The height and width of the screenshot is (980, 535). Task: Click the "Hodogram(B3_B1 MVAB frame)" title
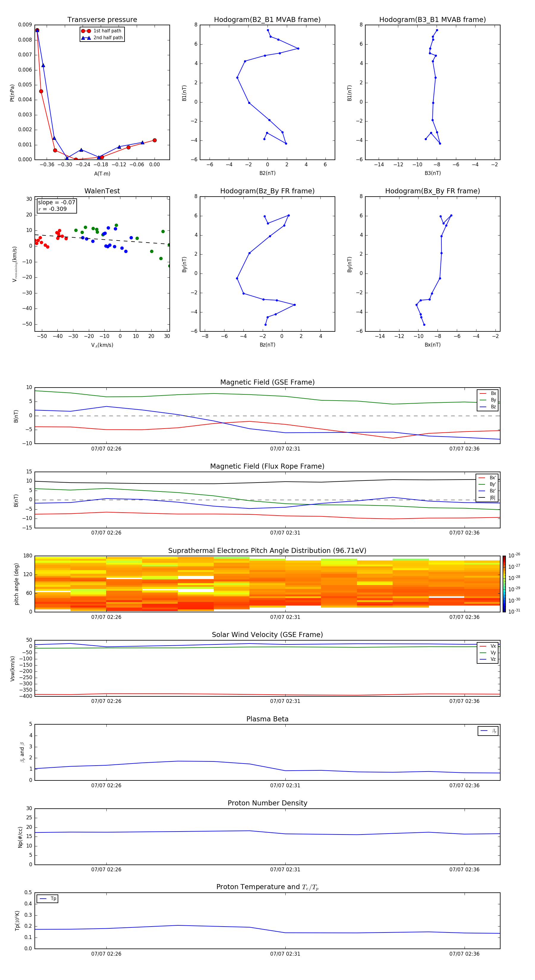click(x=432, y=19)
